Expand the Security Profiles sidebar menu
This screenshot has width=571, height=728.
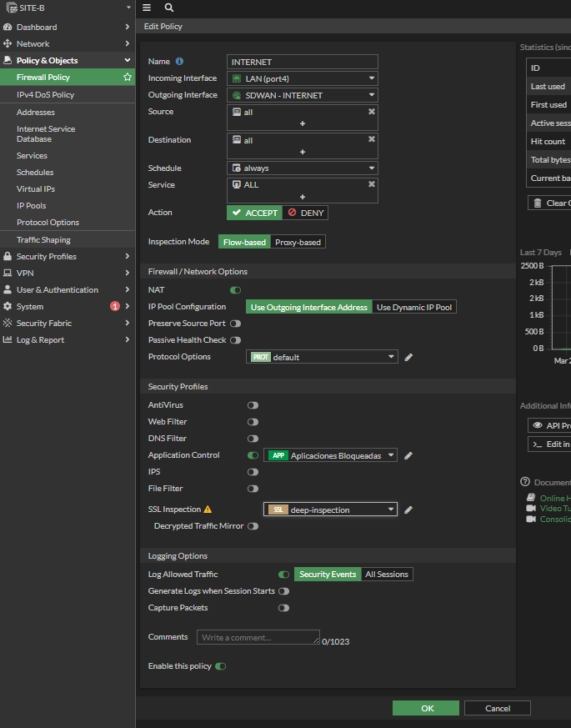[67, 257]
